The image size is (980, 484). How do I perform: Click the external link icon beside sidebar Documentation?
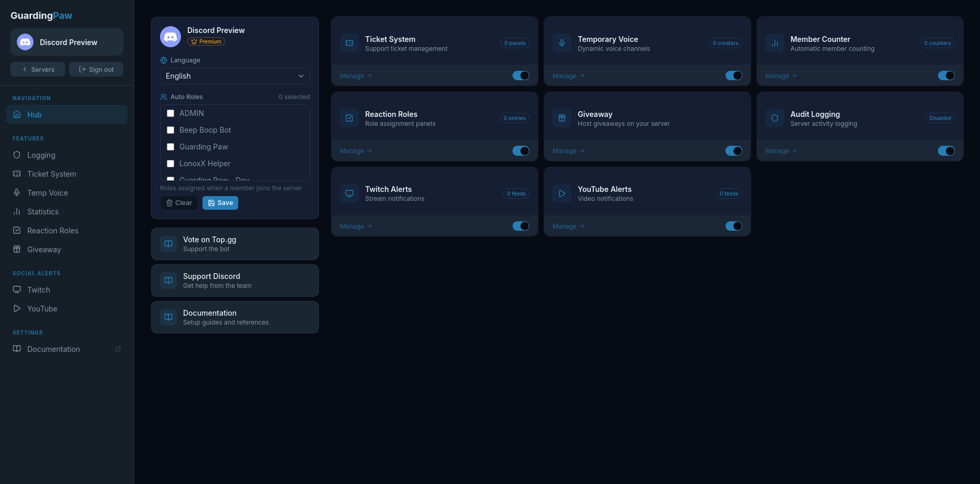(x=118, y=349)
